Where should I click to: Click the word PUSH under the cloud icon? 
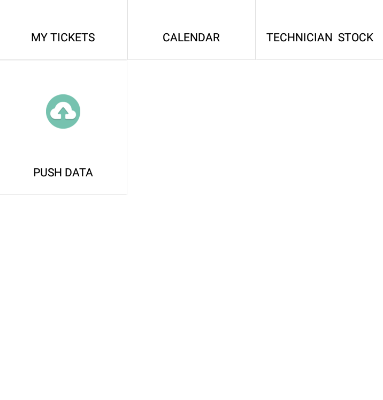tap(48, 172)
